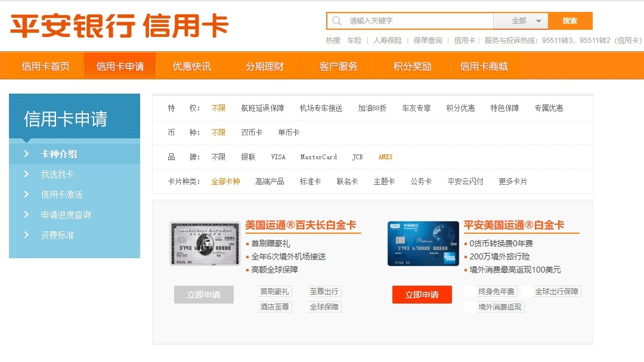644x362 pixels.
Task: Click the orange 搜索 button
Action: 570,20
